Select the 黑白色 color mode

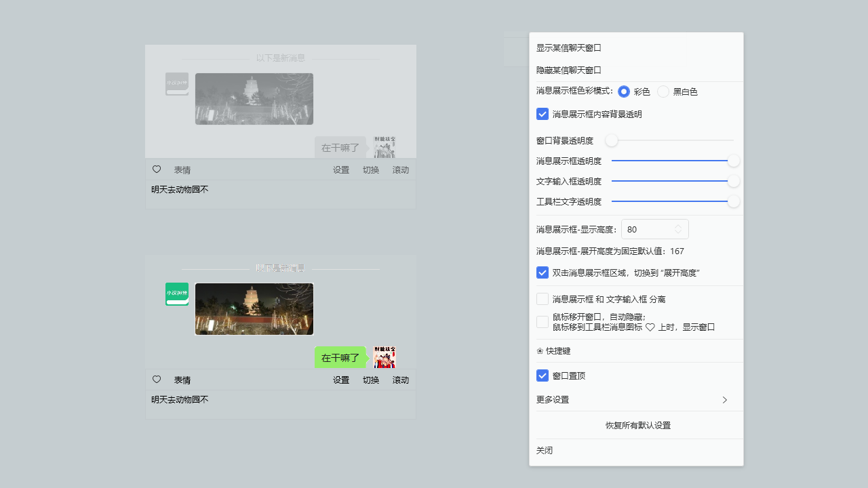[663, 91]
